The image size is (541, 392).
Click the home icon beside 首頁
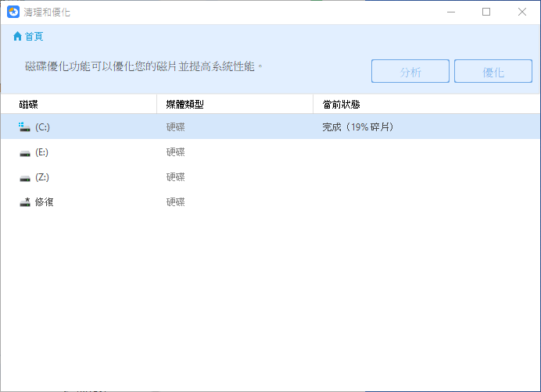[x=17, y=37]
